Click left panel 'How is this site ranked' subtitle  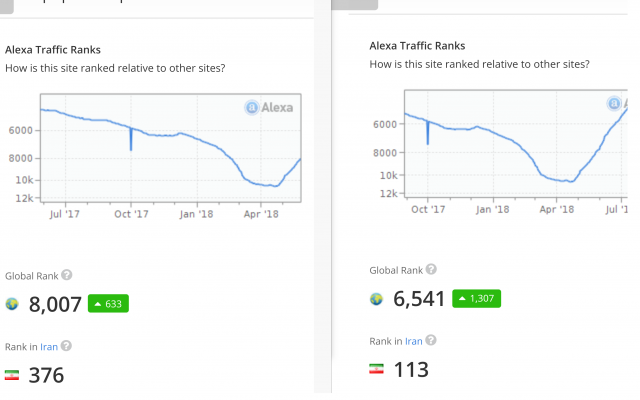[115, 68]
